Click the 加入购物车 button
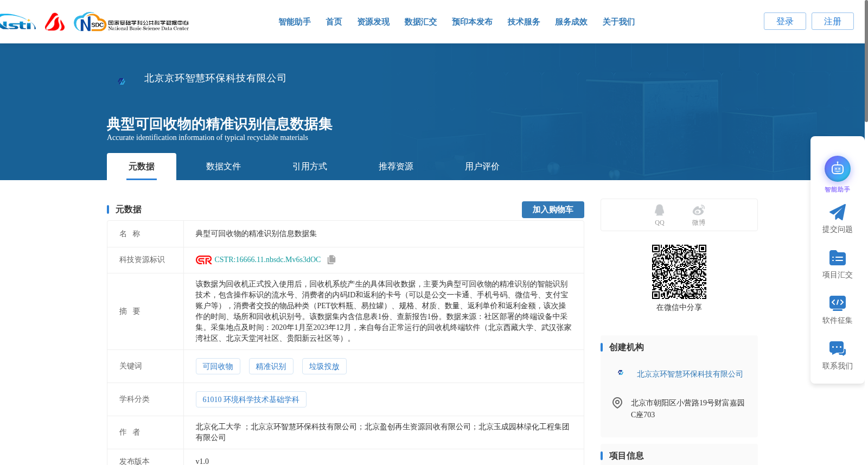The width and height of the screenshot is (868, 465). point(553,209)
